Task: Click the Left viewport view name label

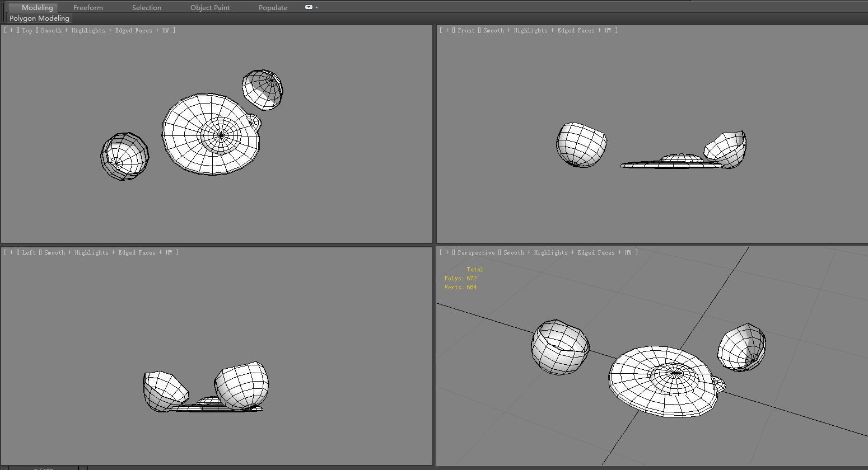Action: pyautogui.click(x=29, y=253)
